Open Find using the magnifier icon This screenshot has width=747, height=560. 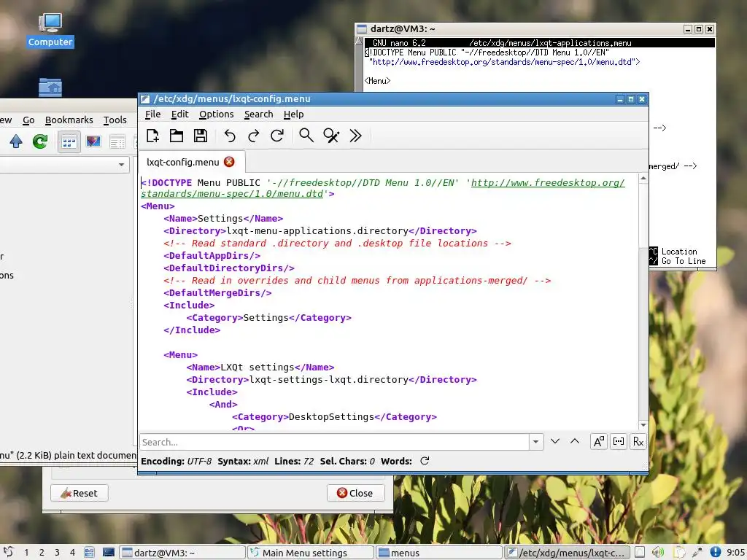(306, 136)
